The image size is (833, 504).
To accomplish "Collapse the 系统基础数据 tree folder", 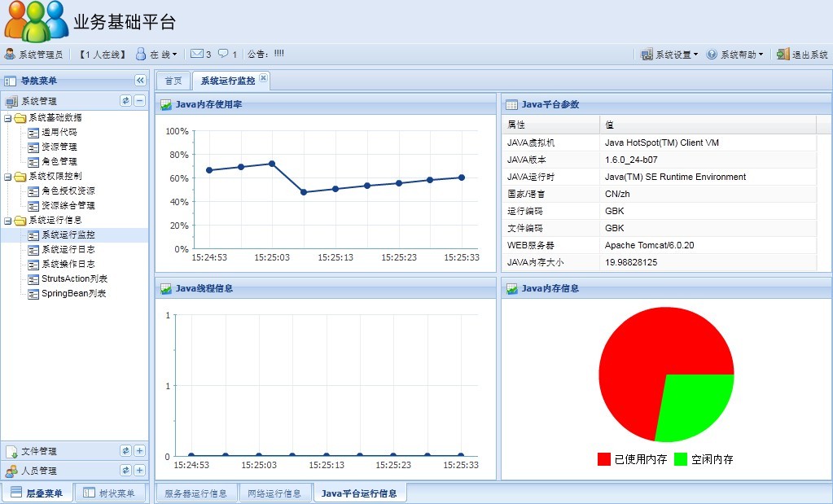I will point(7,118).
